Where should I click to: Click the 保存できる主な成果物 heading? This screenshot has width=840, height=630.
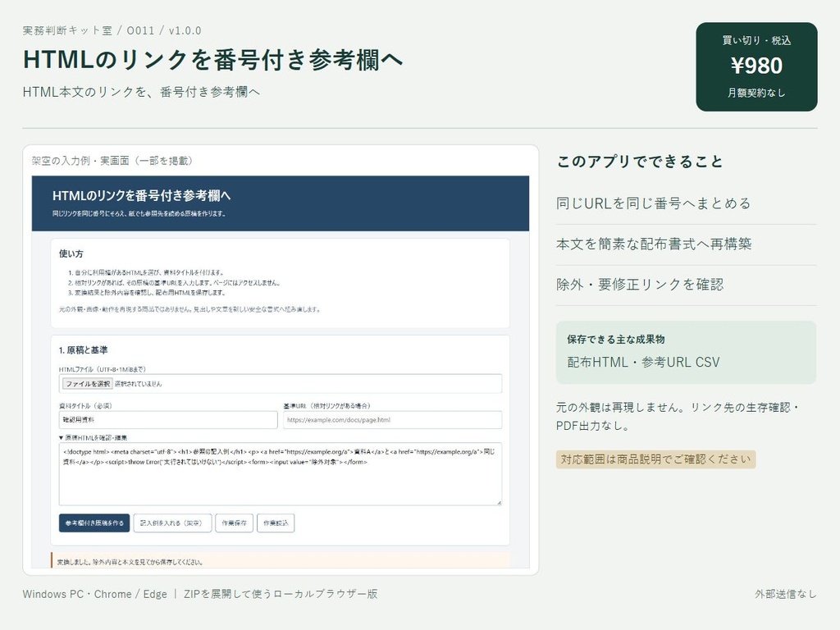(616, 339)
